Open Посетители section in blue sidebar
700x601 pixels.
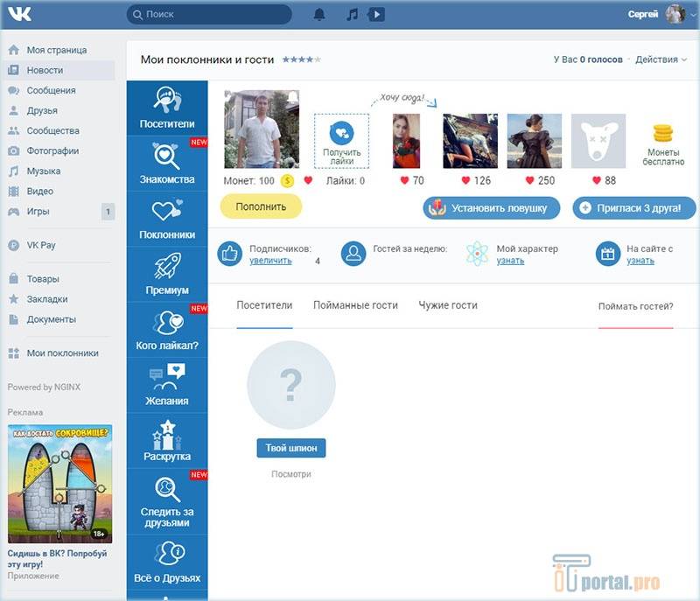[x=167, y=108]
